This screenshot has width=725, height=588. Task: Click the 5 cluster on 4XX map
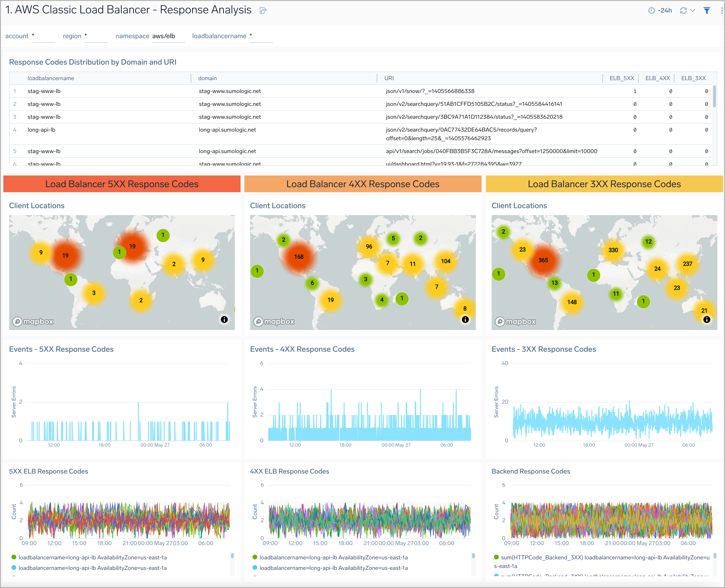pyautogui.click(x=393, y=238)
